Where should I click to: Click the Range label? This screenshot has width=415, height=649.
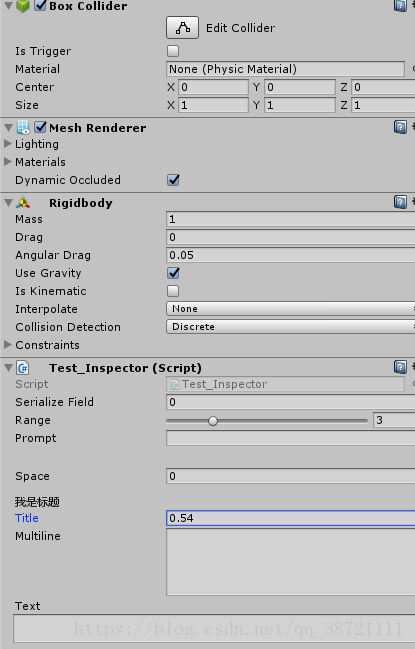[x=33, y=421]
